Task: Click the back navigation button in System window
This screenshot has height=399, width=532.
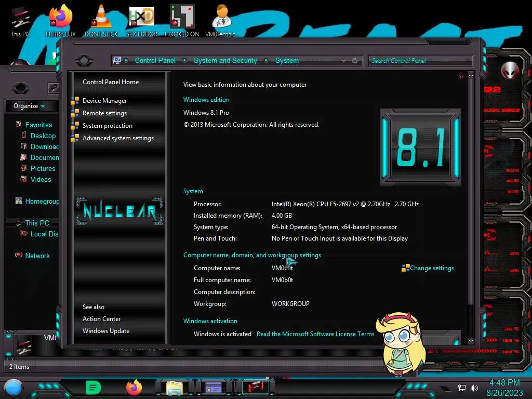Action: pos(84,60)
